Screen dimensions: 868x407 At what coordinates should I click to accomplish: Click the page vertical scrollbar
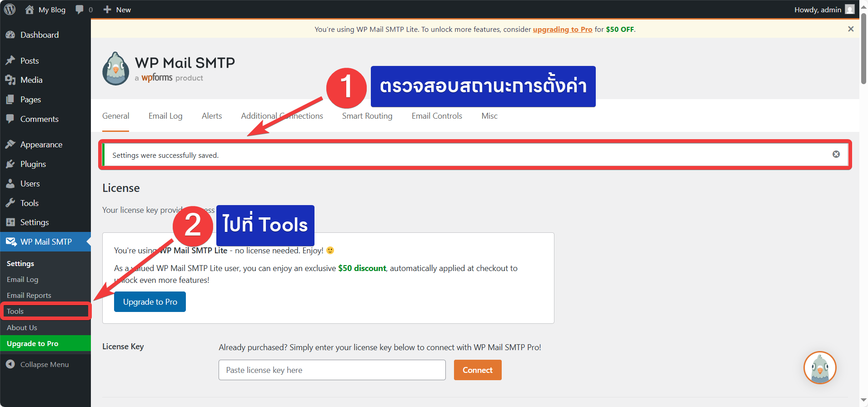point(863,50)
